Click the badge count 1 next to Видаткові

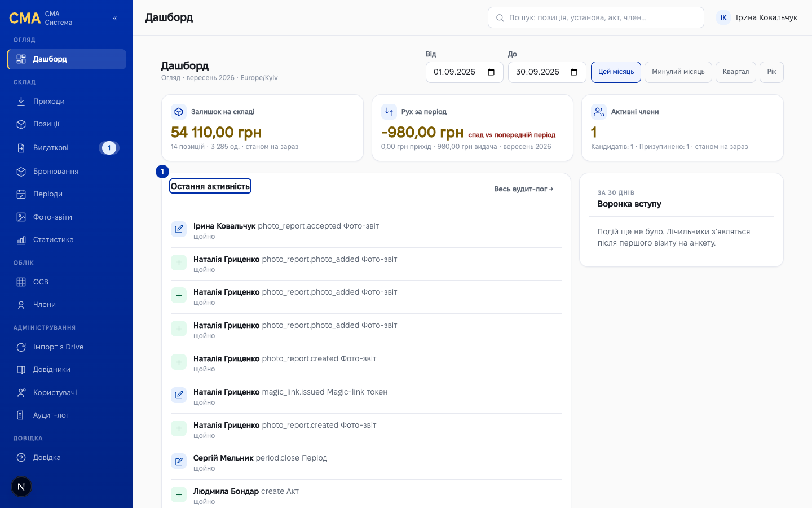pos(109,148)
